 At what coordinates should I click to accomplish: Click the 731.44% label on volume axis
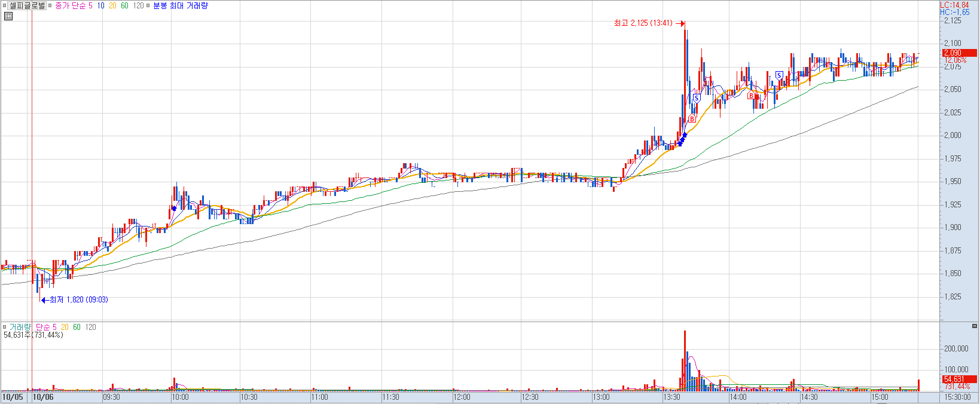[957, 387]
